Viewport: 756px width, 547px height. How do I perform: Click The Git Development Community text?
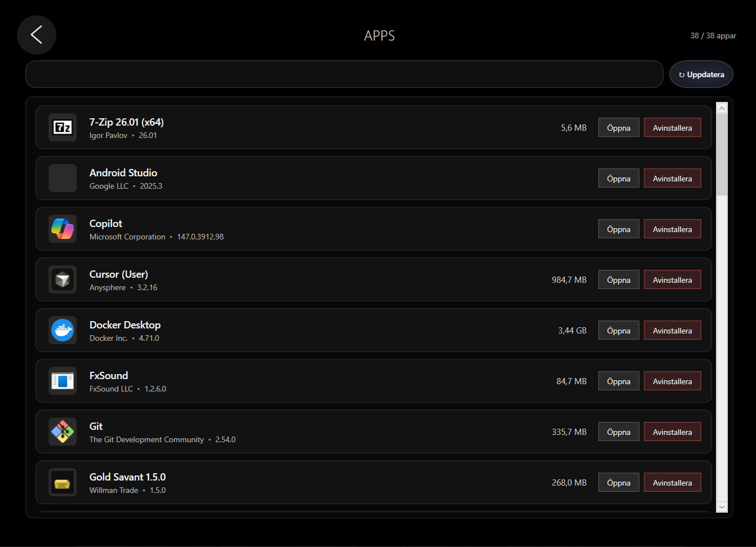click(x=146, y=440)
